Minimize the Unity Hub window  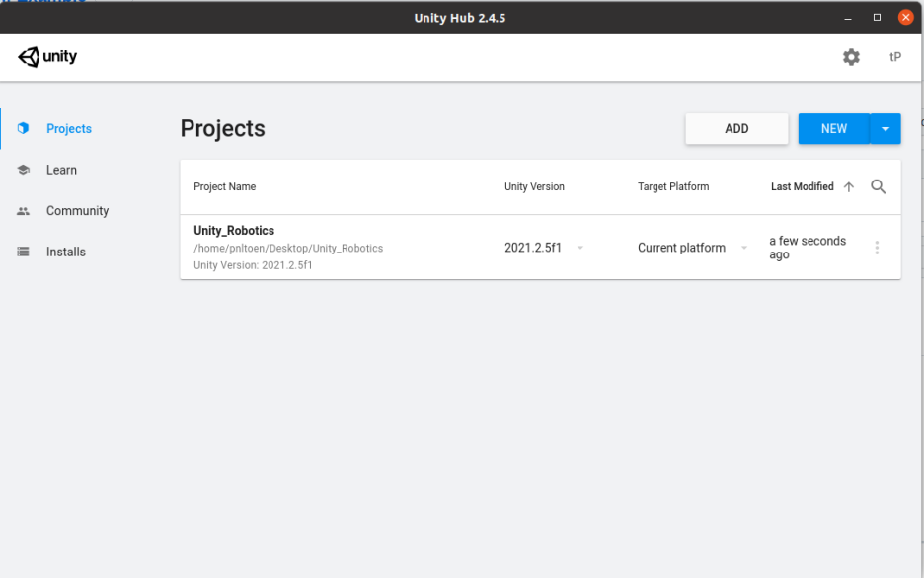tap(847, 18)
